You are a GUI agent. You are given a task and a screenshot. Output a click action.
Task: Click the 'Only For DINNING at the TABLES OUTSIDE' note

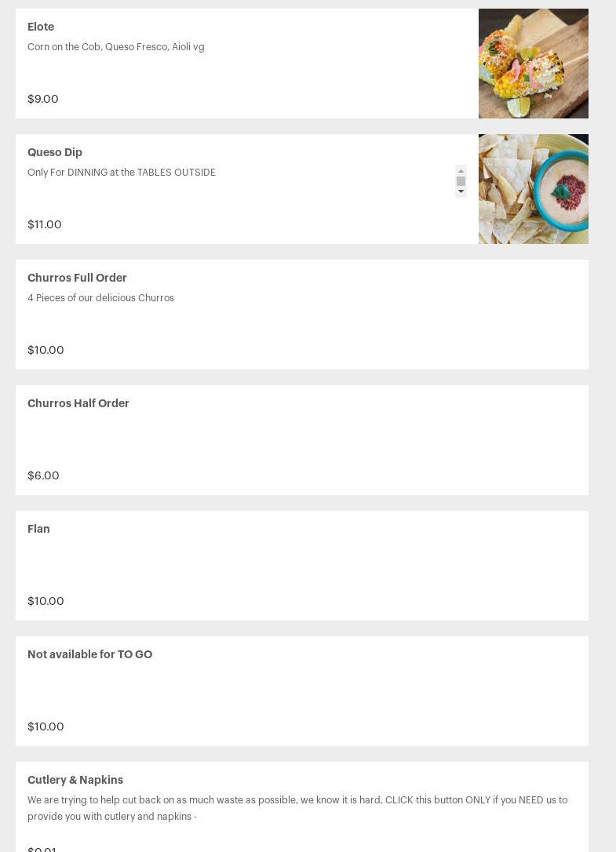click(x=122, y=173)
